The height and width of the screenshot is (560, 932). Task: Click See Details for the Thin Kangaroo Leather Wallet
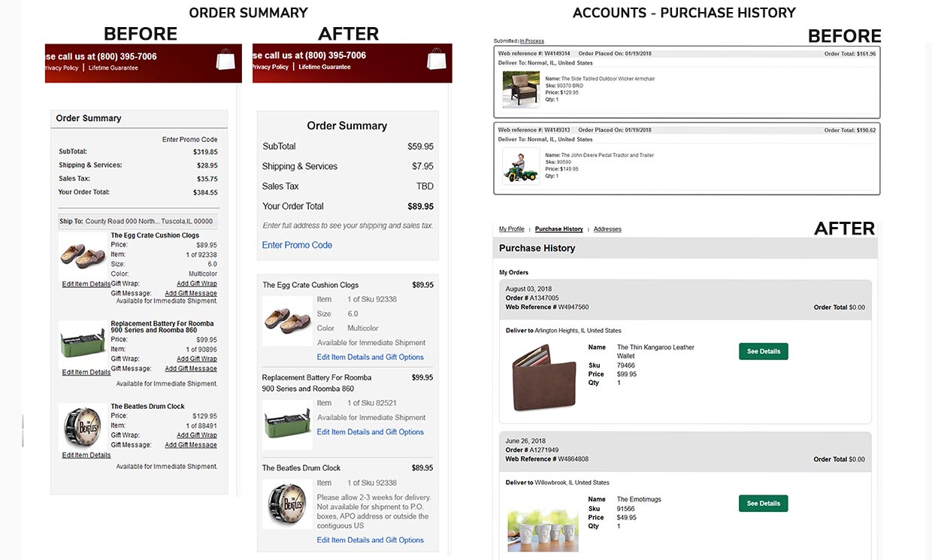point(763,351)
